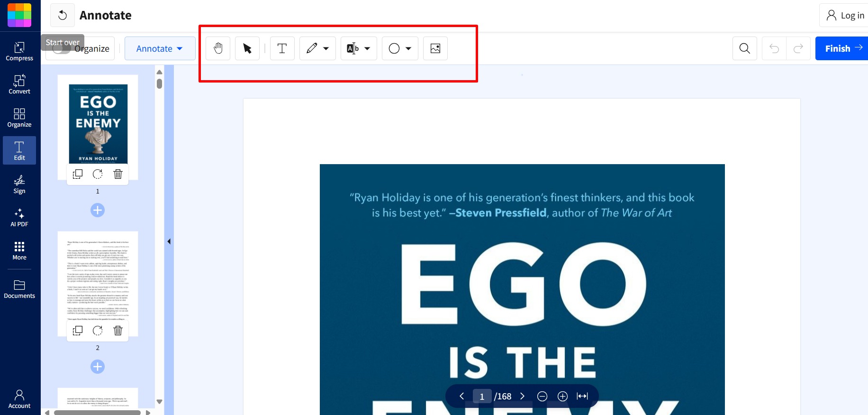Open More tools in the sidebar

pyautogui.click(x=19, y=250)
